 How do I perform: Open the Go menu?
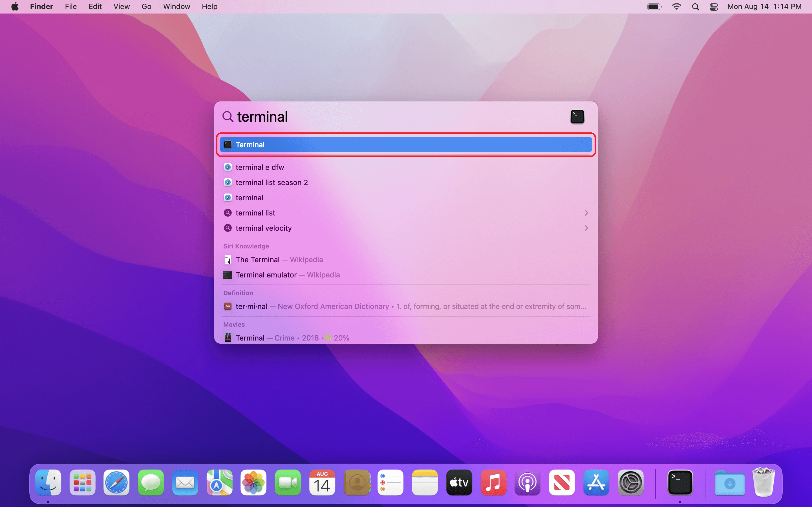(x=146, y=7)
